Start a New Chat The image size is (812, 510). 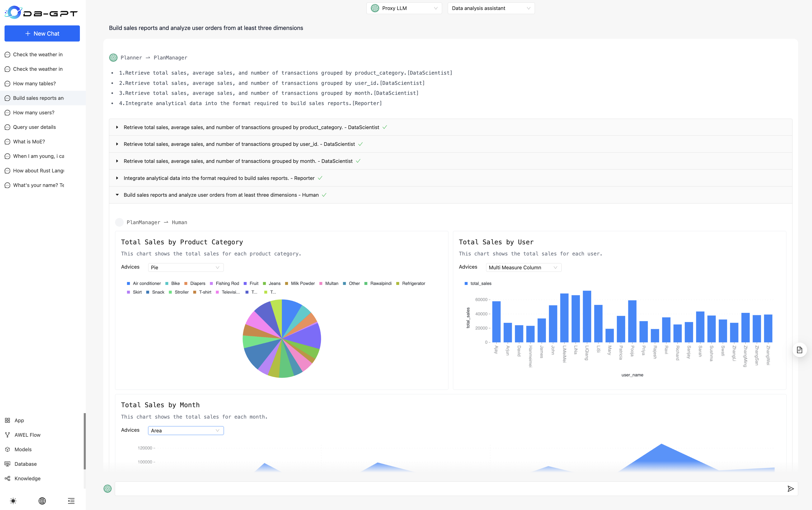[x=42, y=33]
